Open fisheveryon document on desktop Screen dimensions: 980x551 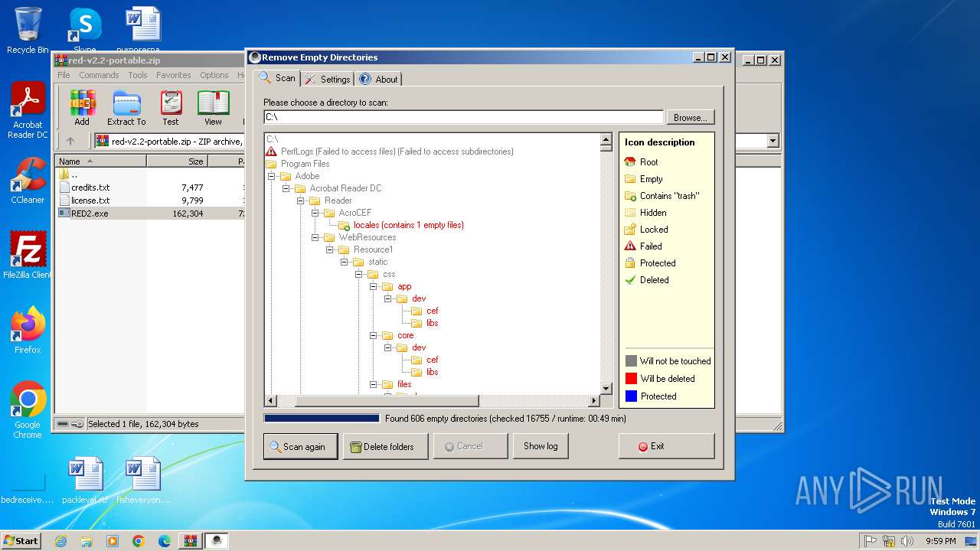pos(143,481)
